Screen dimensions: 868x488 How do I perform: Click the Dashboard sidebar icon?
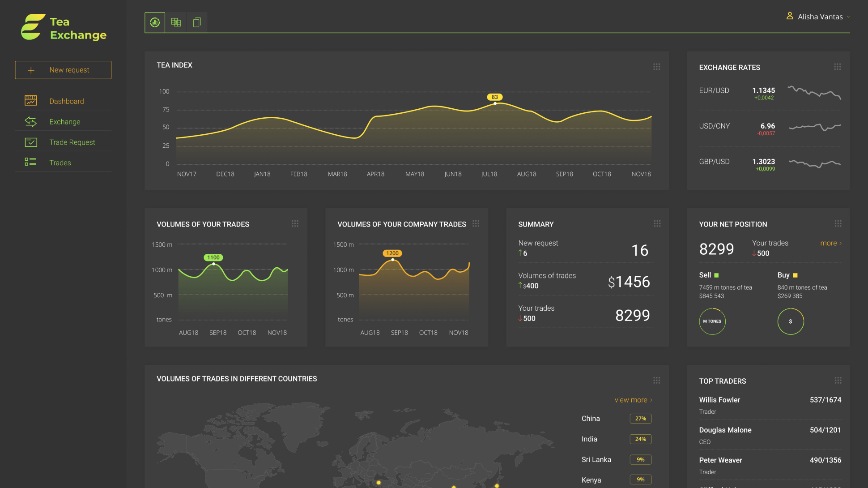(x=30, y=101)
